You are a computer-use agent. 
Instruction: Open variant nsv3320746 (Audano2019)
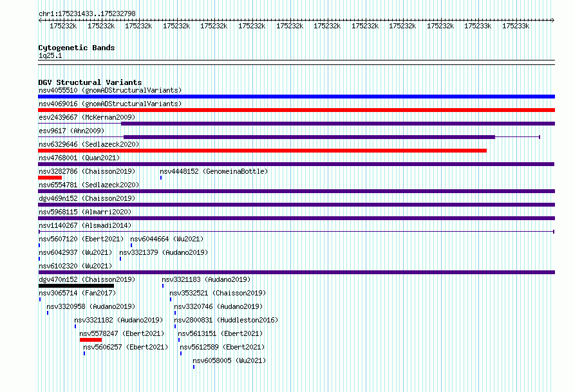[x=218, y=306]
